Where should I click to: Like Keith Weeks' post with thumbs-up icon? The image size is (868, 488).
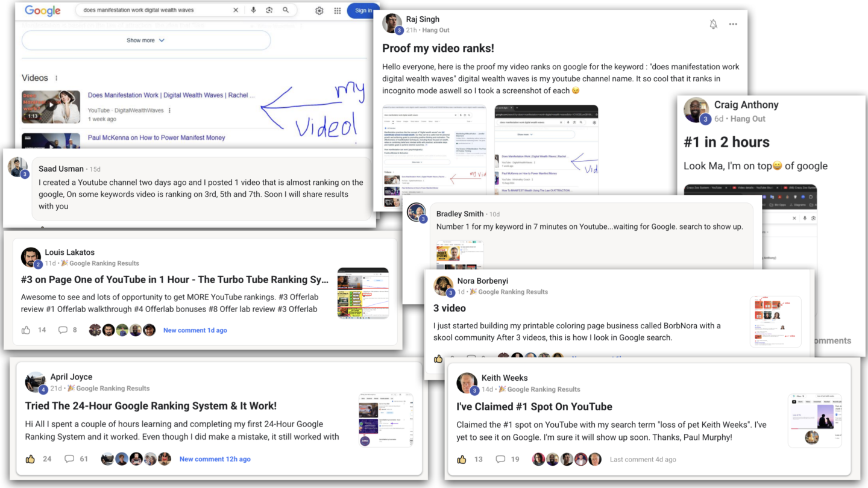click(x=462, y=459)
